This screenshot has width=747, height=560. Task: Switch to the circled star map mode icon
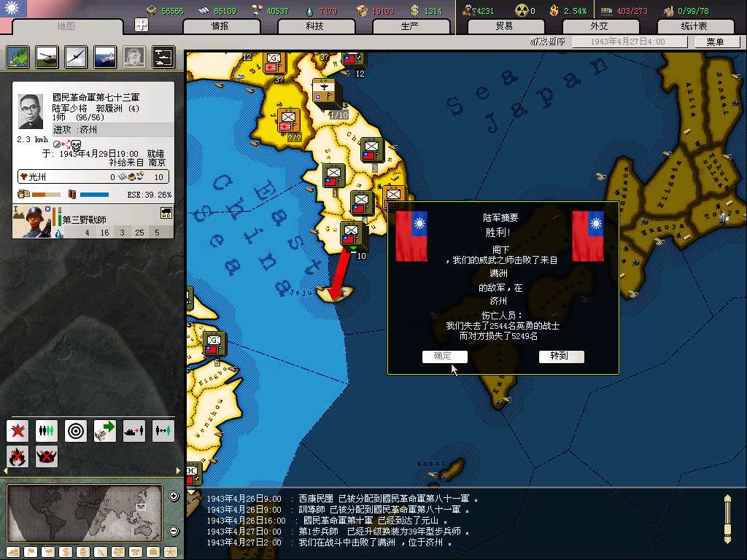(171, 553)
